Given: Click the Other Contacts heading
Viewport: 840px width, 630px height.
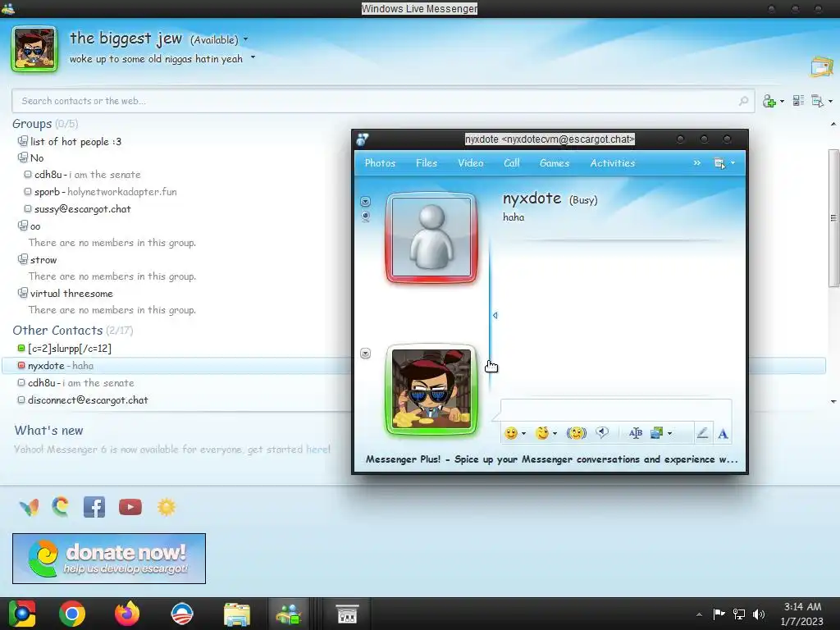Looking at the screenshot, I should pos(57,330).
